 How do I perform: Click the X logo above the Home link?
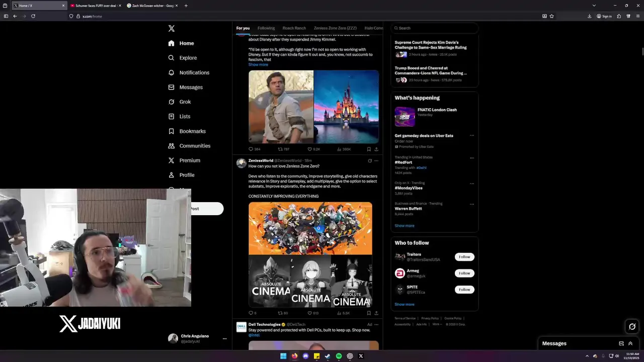coord(172,29)
